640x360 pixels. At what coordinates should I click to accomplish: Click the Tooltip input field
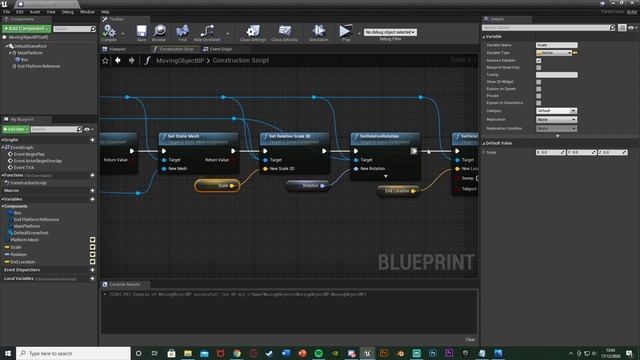(x=557, y=75)
